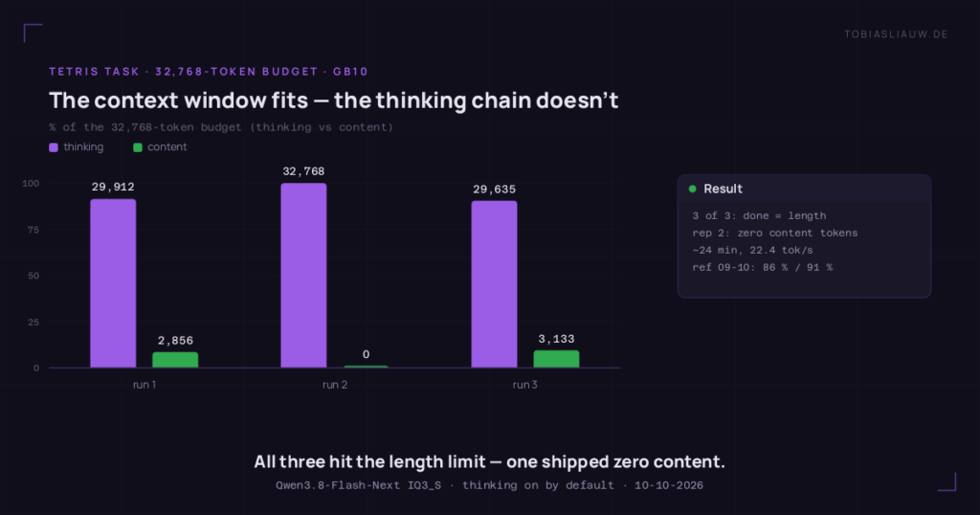Select the run 1 thinking bar
This screenshot has height=515, width=980.
point(113,283)
